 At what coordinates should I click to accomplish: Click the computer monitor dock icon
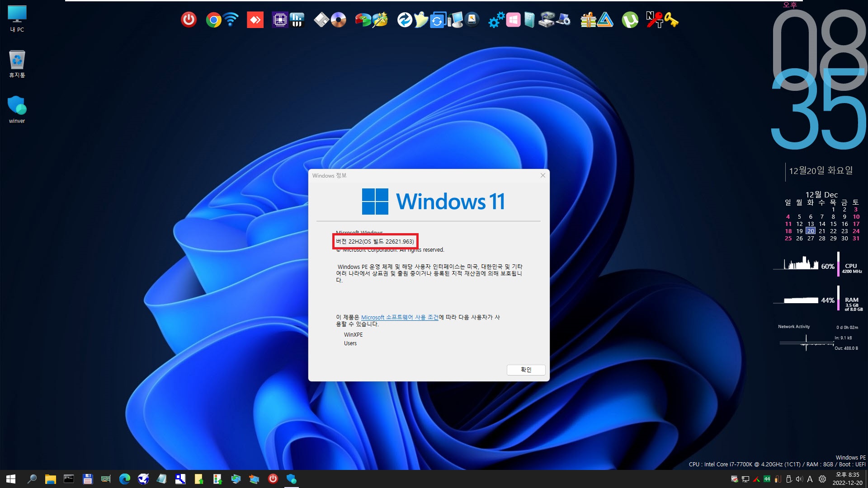(455, 20)
